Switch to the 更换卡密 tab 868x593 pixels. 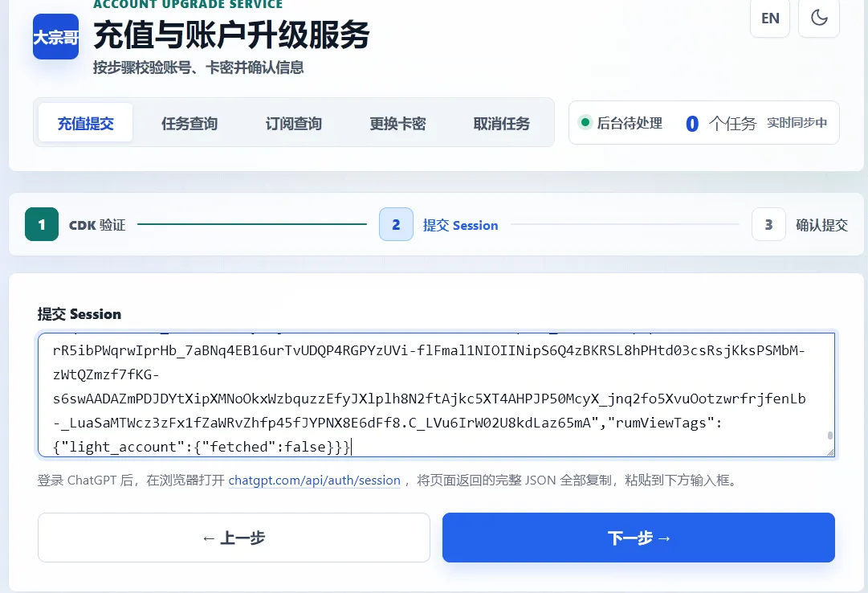[x=397, y=122]
